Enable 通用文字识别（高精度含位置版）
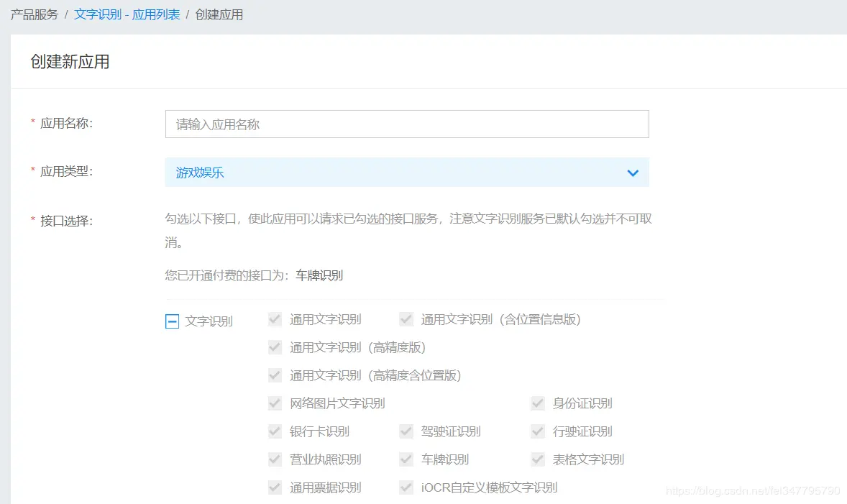Image resolution: width=847 pixels, height=504 pixels. (274, 375)
